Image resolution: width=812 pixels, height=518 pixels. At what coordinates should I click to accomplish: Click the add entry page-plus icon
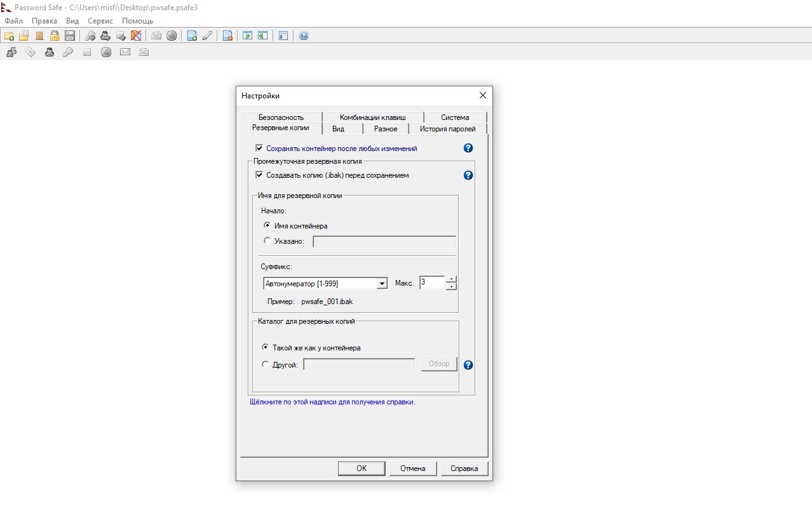192,36
